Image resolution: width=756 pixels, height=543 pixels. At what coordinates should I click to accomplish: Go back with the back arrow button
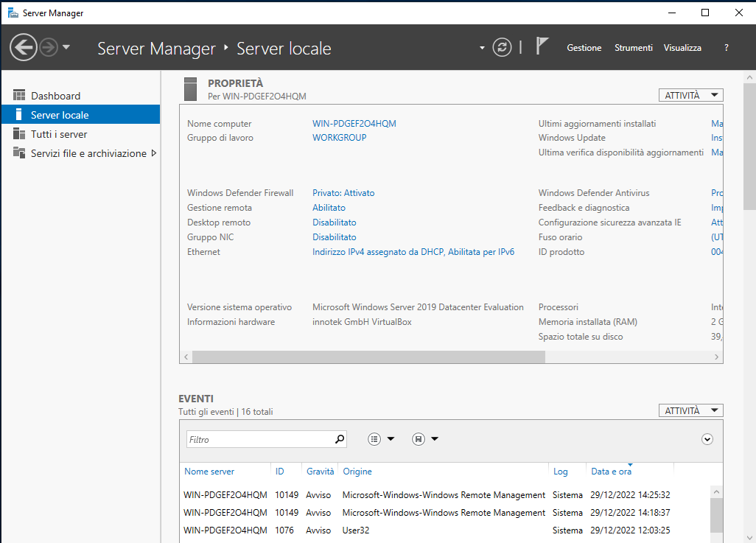tap(23, 47)
